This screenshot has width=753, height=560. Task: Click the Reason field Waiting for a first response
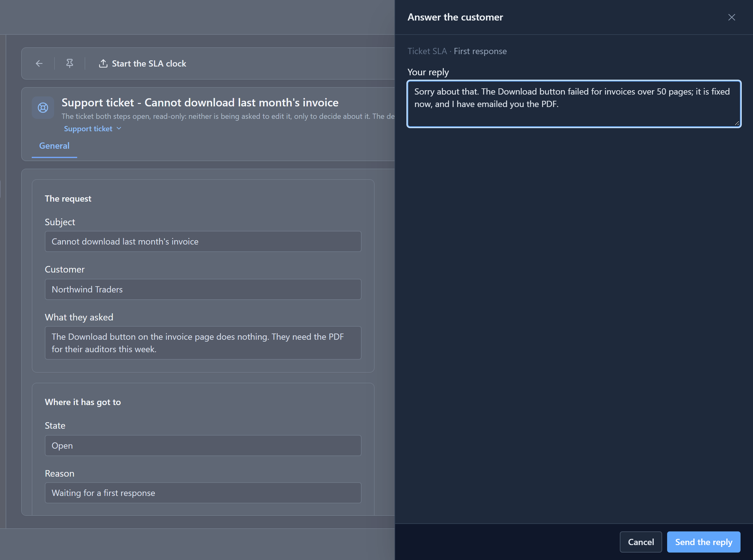point(203,493)
